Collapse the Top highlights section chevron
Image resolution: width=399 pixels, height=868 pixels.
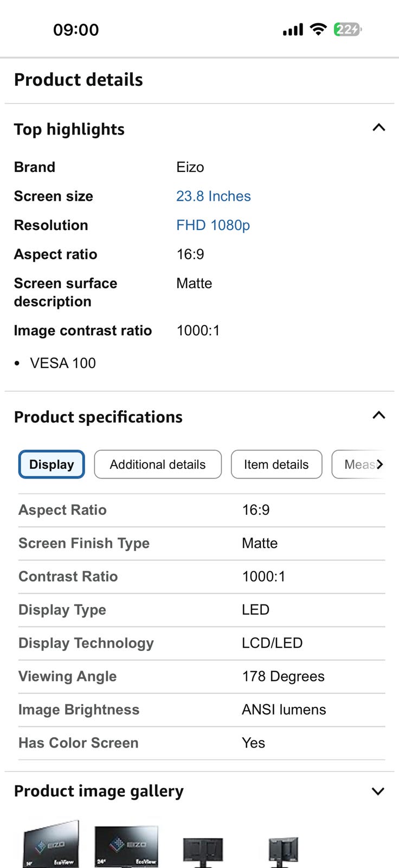379,128
